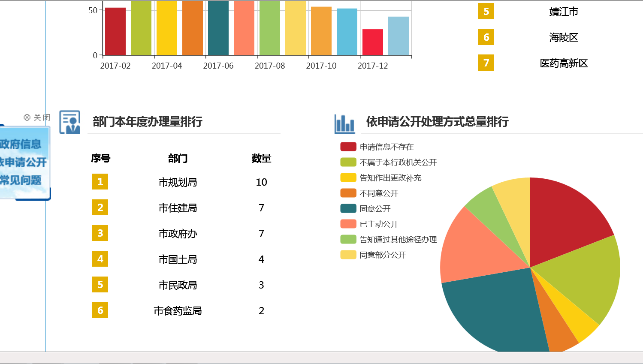Click rank badge 6 beside 市食药监局
The width and height of the screenshot is (643, 364).
(100, 310)
